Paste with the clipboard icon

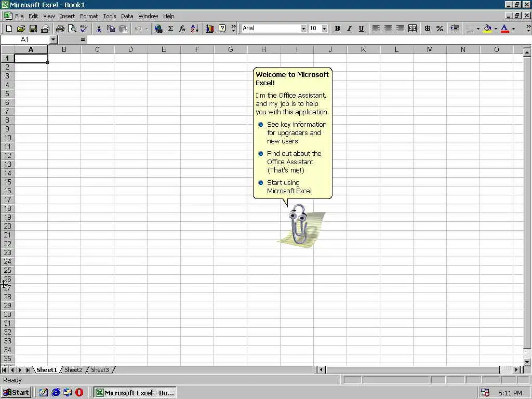click(123, 29)
